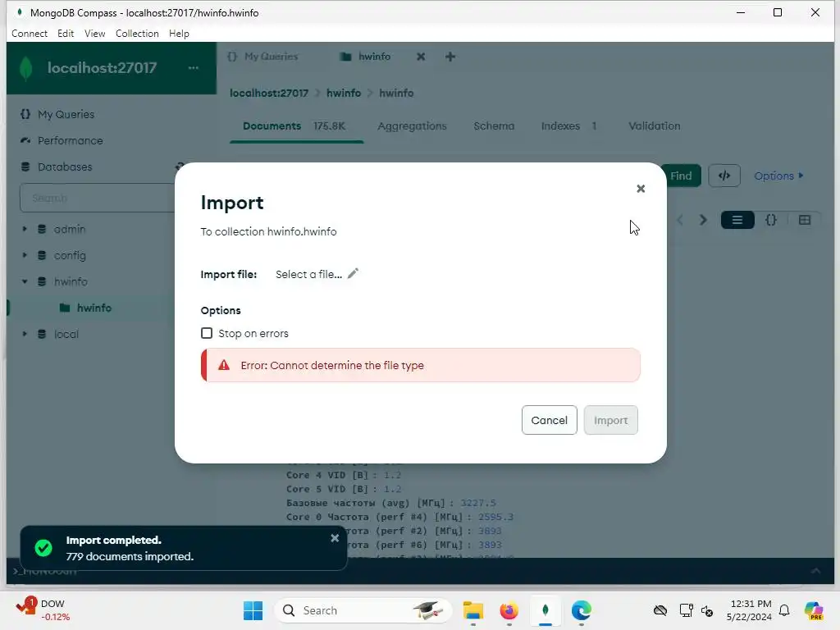
Task: Expand the admin database
Action: pos(24,229)
